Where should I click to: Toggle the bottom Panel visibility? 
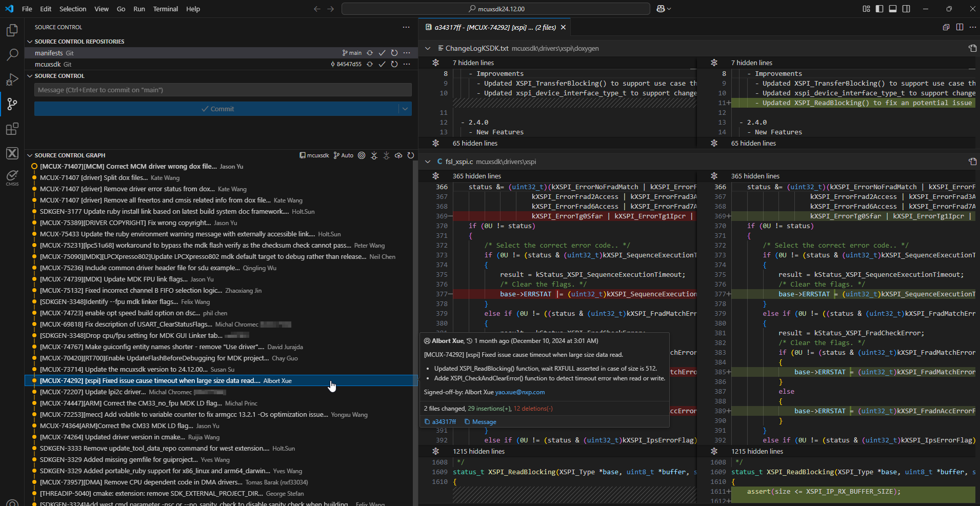tap(893, 9)
